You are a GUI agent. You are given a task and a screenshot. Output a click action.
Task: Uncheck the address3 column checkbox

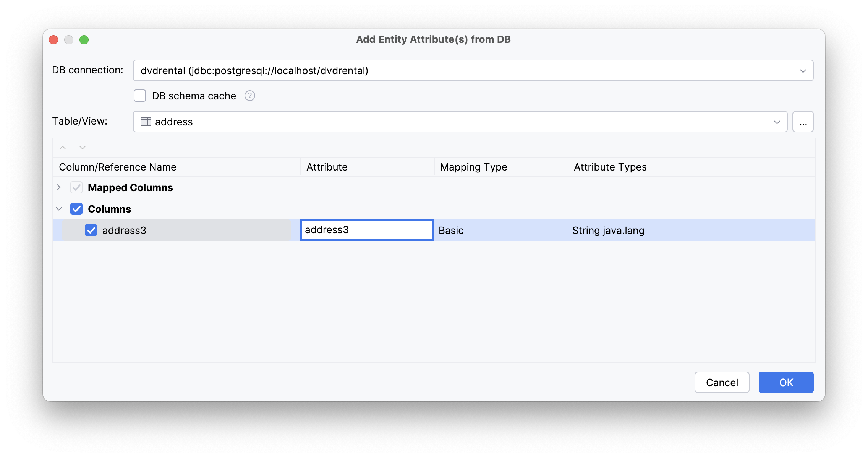click(91, 230)
